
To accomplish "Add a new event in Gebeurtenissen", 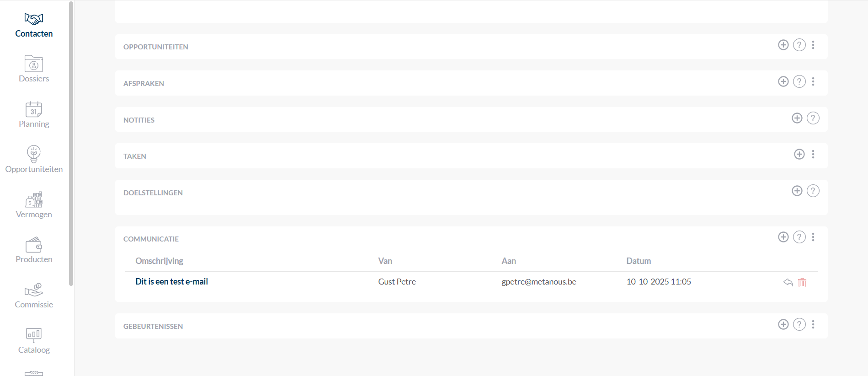I will tap(783, 324).
